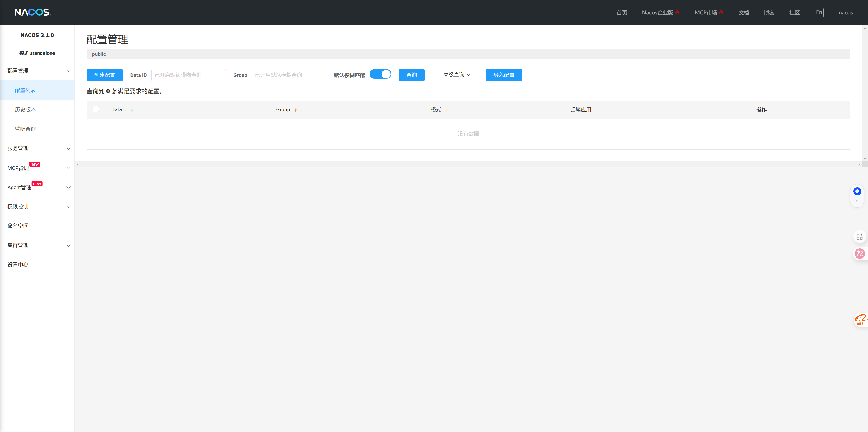Disable the 默认模糊匹配 switch
The image size is (868, 432).
pyautogui.click(x=380, y=74)
